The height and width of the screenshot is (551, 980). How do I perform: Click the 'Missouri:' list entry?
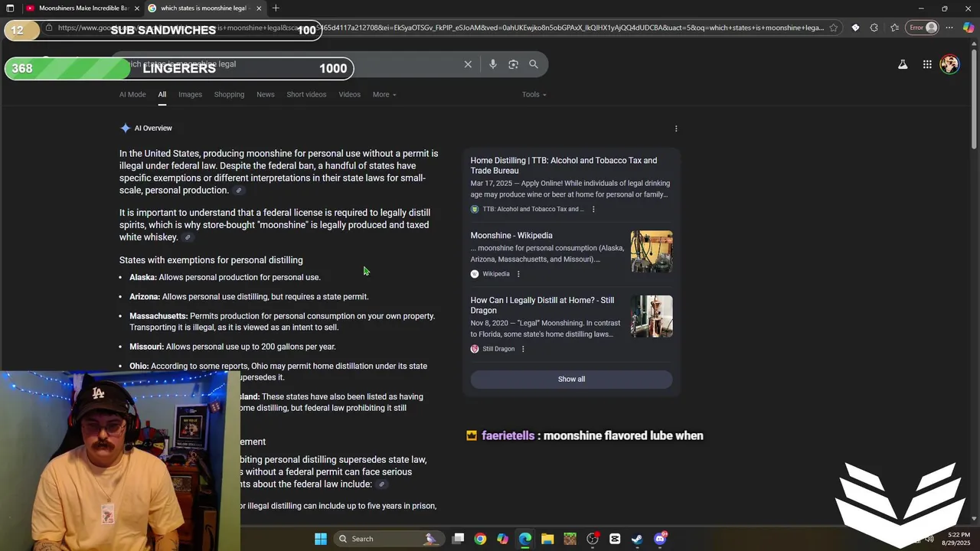tap(233, 347)
